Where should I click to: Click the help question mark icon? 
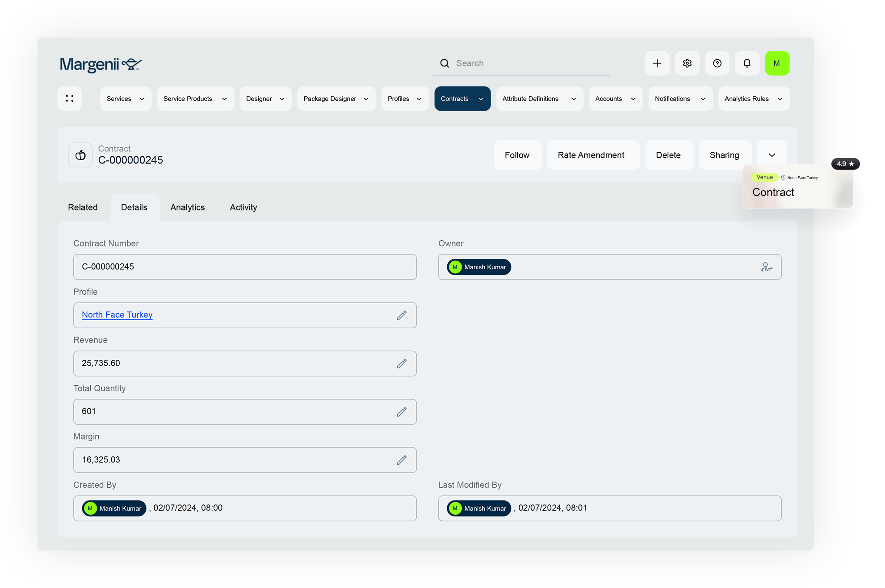tap(717, 63)
